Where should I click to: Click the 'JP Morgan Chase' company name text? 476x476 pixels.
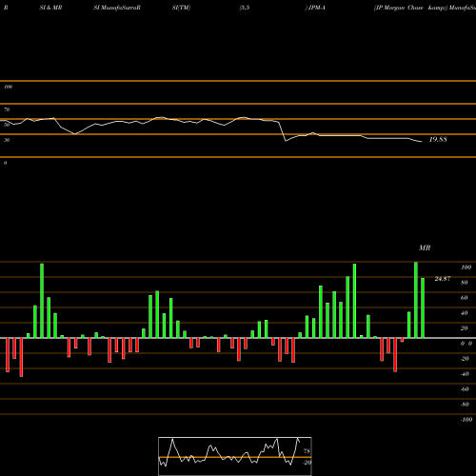coord(399,8)
